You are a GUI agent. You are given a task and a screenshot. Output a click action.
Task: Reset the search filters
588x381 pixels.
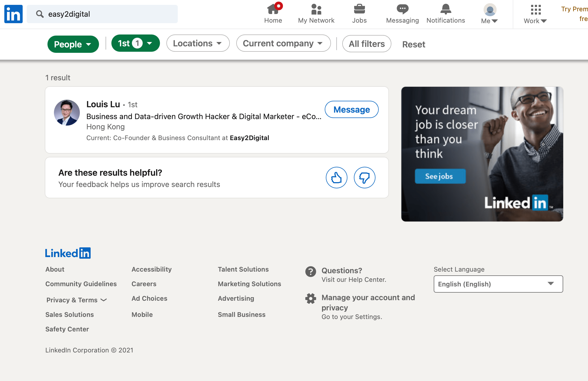[x=413, y=44]
